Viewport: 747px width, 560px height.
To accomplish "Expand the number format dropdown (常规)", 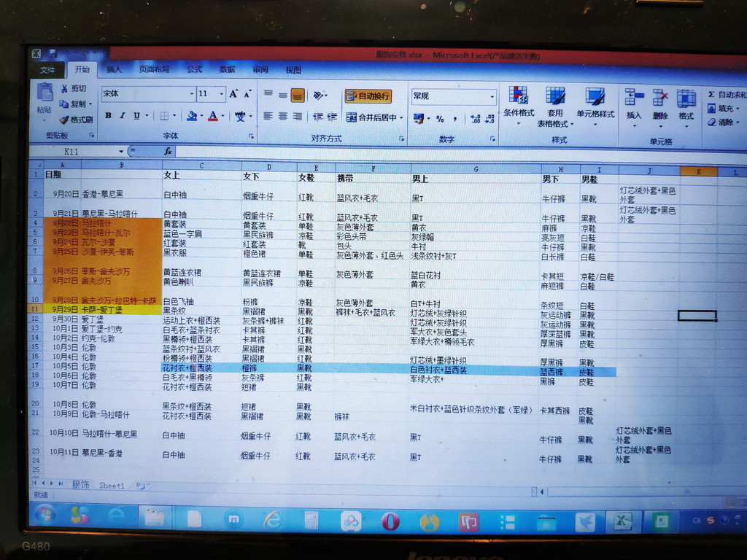I will point(492,96).
